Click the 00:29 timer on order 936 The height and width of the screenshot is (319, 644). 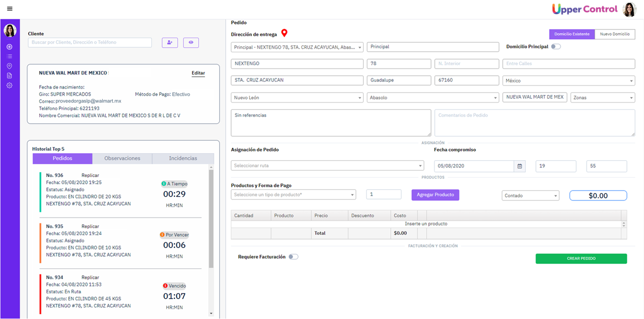pos(174,194)
